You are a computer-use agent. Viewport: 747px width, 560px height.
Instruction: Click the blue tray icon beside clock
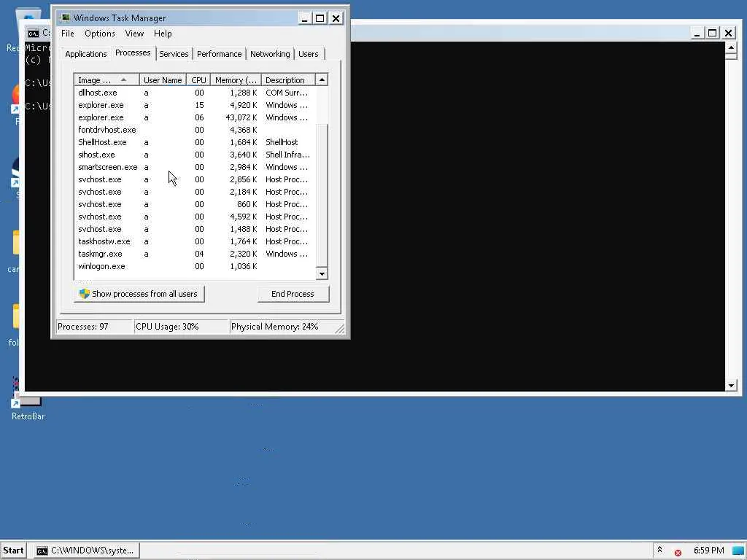click(x=738, y=551)
